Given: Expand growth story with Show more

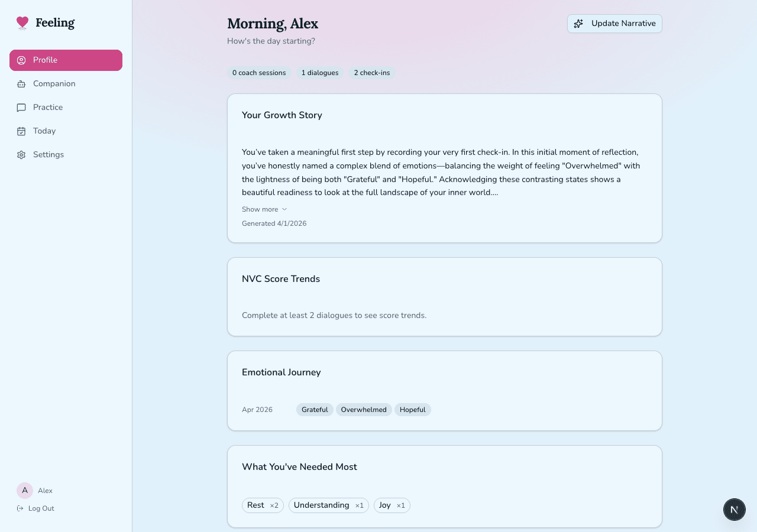Looking at the screenshot, I should 260,209.
